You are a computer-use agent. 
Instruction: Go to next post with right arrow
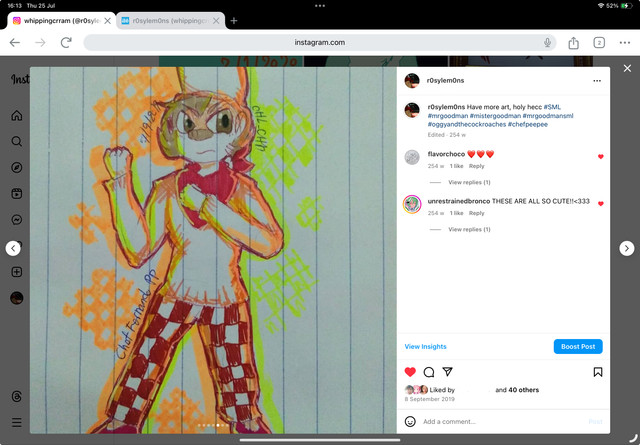click(x=627, y=248)
